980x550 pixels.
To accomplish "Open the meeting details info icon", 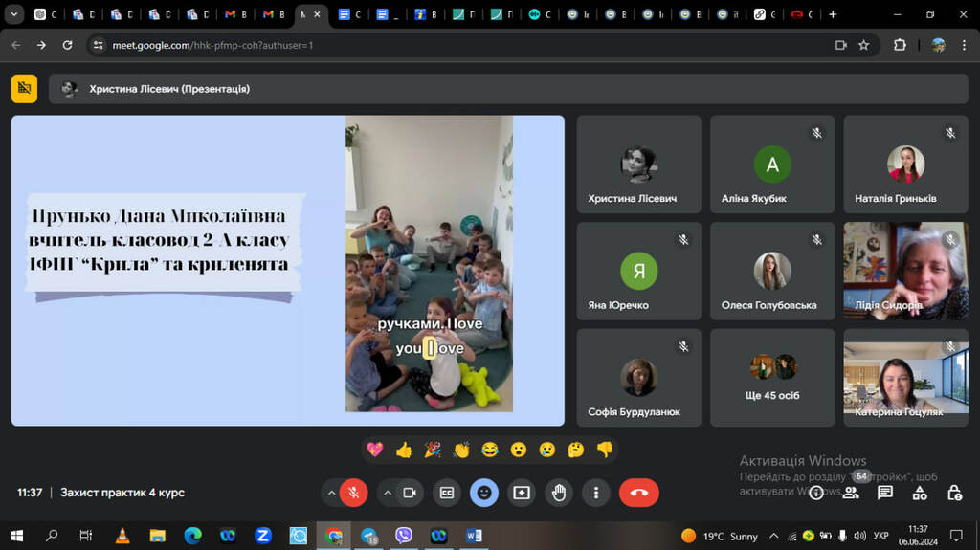I will click(x=816, y=493).
